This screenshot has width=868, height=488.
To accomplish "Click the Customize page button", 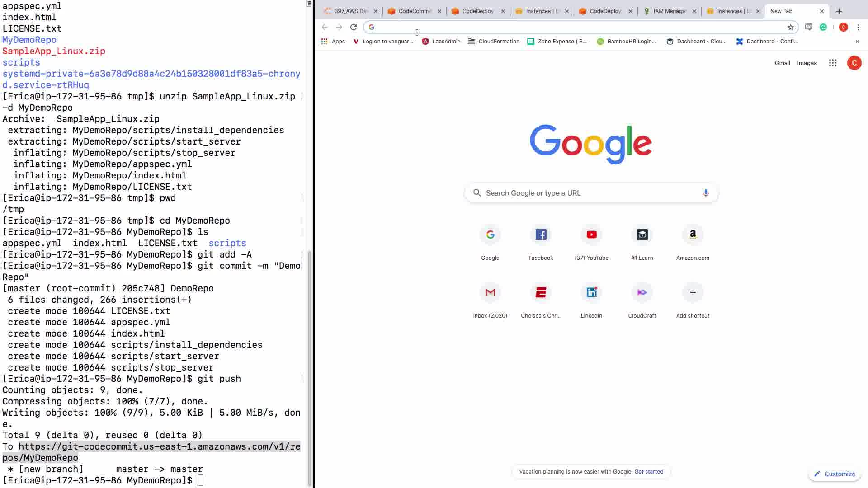I will (835, 474).
